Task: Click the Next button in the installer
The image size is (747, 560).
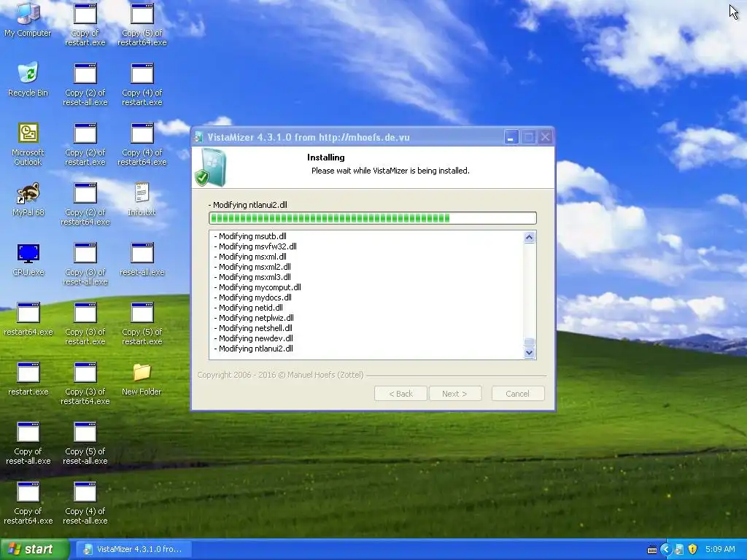Action: (455, 393)
